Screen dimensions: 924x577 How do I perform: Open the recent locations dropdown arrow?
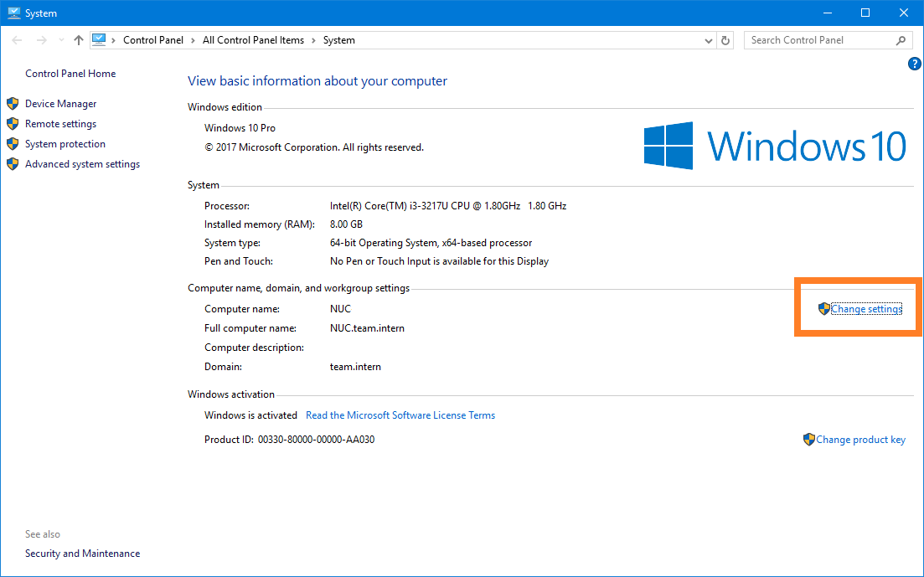click(x=61, y=40)
